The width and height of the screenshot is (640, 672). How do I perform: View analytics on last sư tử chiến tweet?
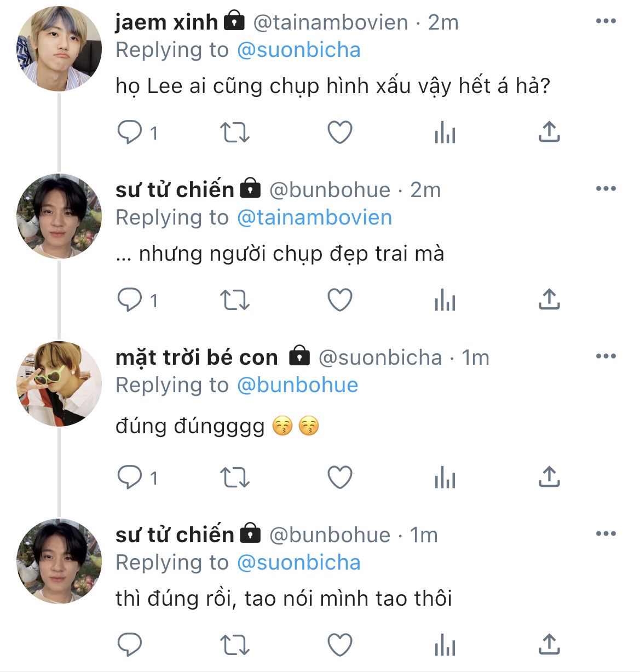coord(445,645)
